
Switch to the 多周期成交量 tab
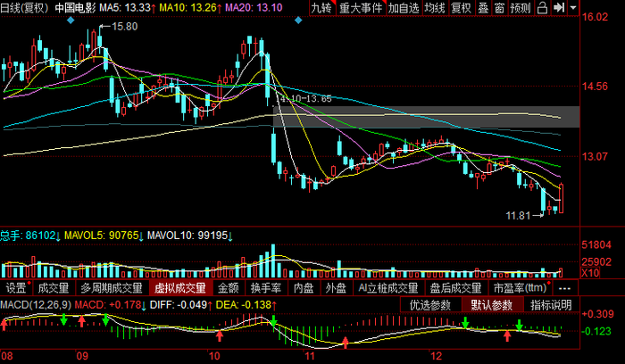click(x=112, y=287)
